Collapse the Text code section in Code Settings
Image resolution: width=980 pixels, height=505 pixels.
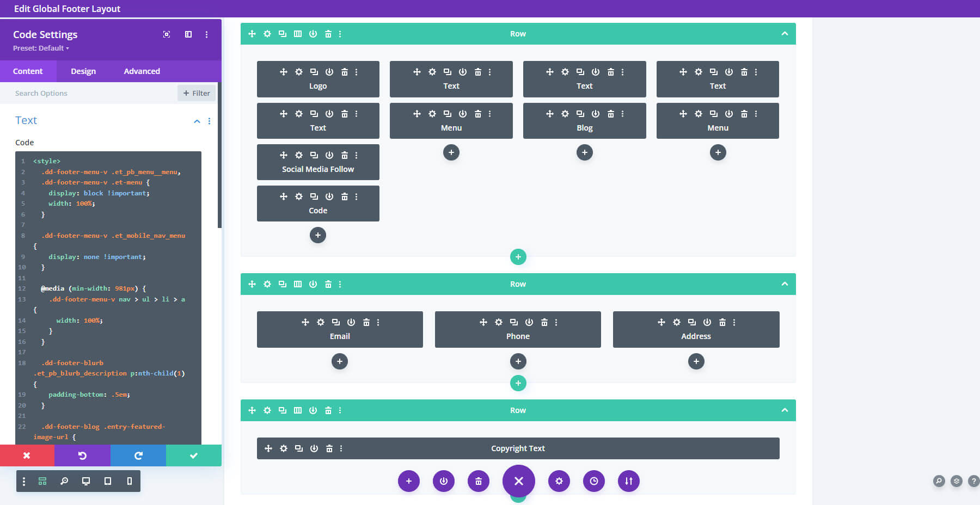tap(197, 121)
